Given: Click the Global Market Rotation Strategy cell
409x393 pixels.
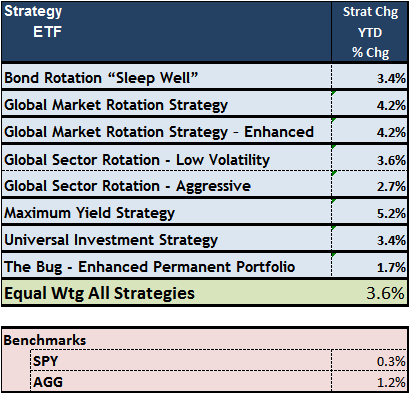Looking at the screenshot, I should click(x=167, y=104).
